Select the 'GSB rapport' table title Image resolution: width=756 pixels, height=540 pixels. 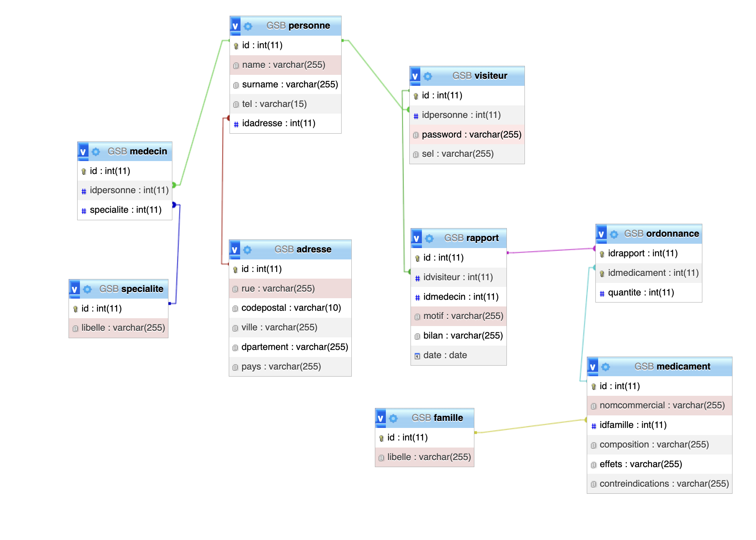coord(471,238)
